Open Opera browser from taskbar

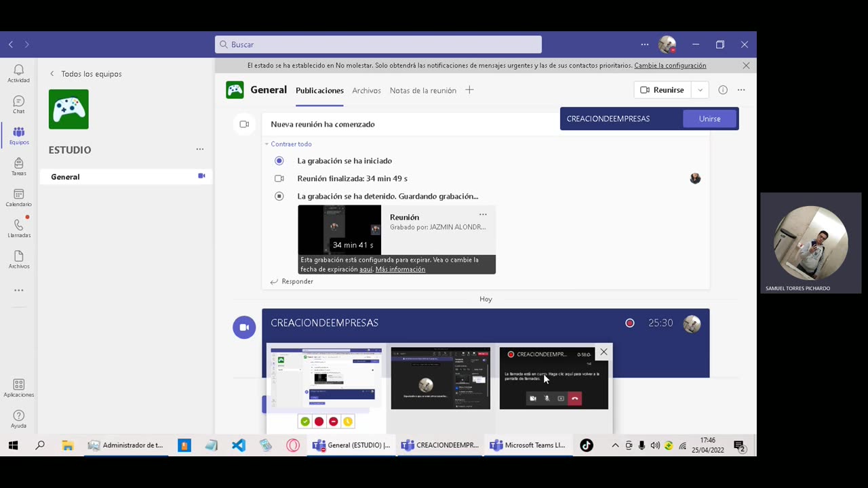click(x=293, y=445)
